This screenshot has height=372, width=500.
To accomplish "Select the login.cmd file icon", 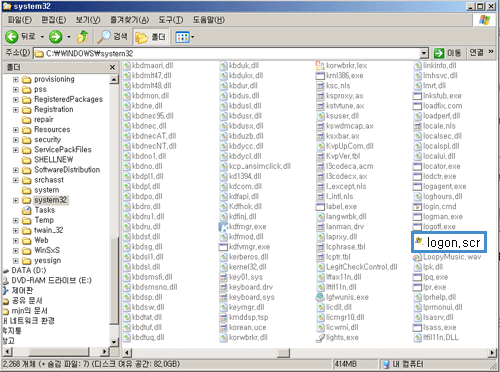I will coord(417,207).
